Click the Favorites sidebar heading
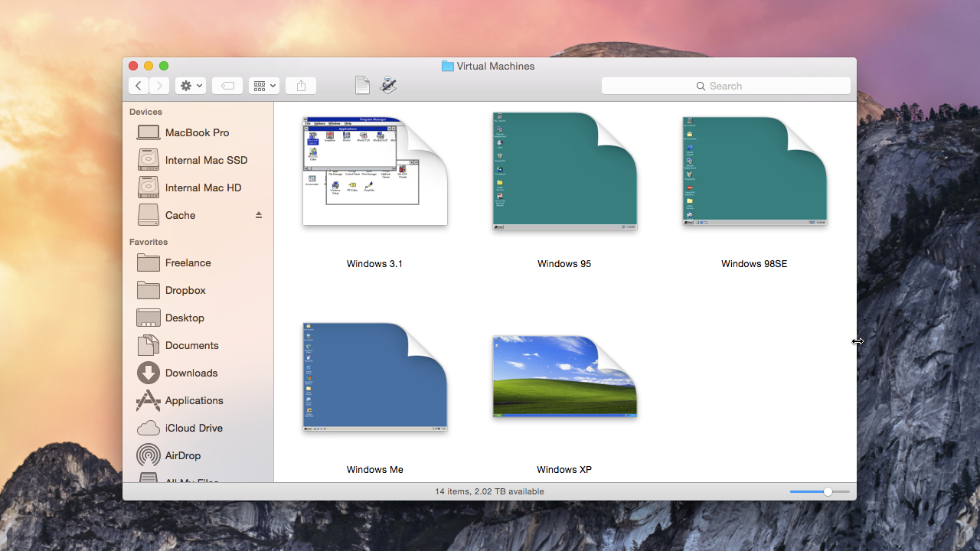The height and width of the screenshot is (551, 980). pos(149,242)
